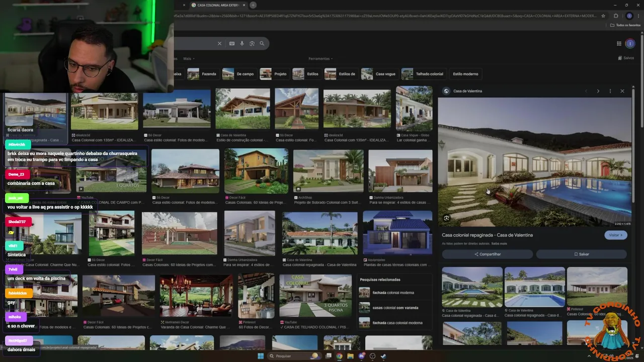Screen dimensions: 644x362
Task: Select the Estilo moderno filter chip
Action: point(465,74)
